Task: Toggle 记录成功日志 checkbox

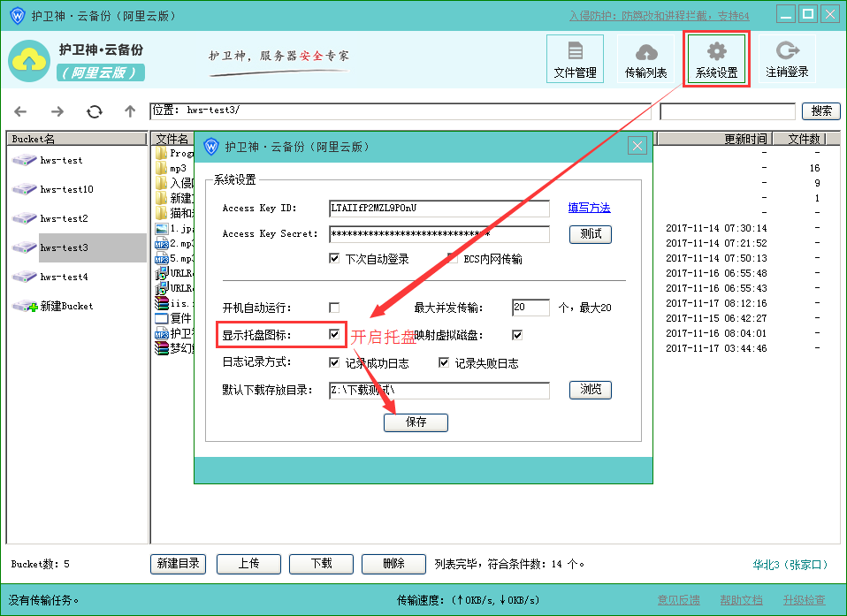Action: click(334, 363)
